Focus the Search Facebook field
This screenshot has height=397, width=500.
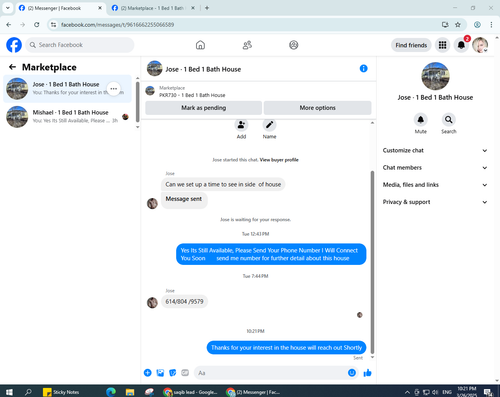(80, 45)
